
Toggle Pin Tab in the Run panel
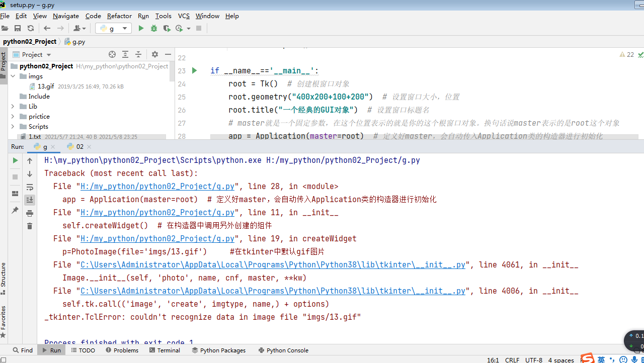tap(15, 210)
